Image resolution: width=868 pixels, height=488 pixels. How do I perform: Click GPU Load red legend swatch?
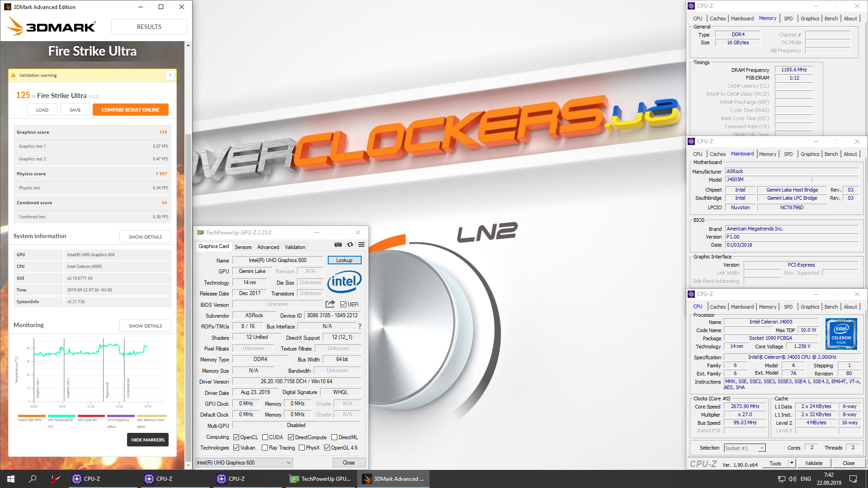[91, 416]
